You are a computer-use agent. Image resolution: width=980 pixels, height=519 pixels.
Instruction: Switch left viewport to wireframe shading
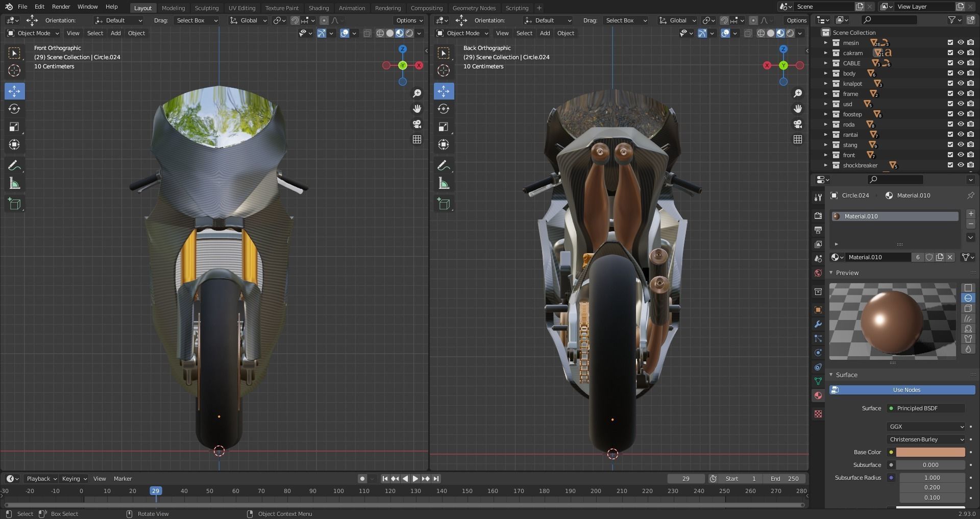(380, 33)
